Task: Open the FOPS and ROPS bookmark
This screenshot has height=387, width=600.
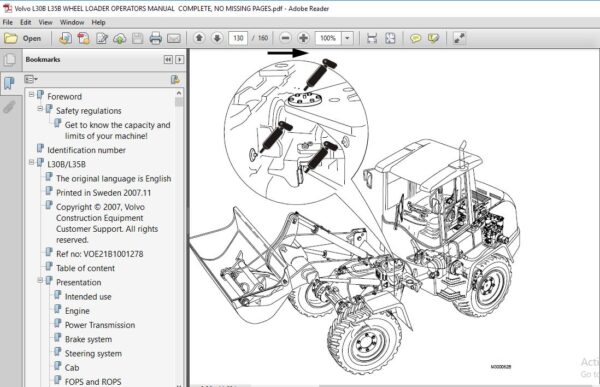Action: pyautogui.click(x=93, y=382)
